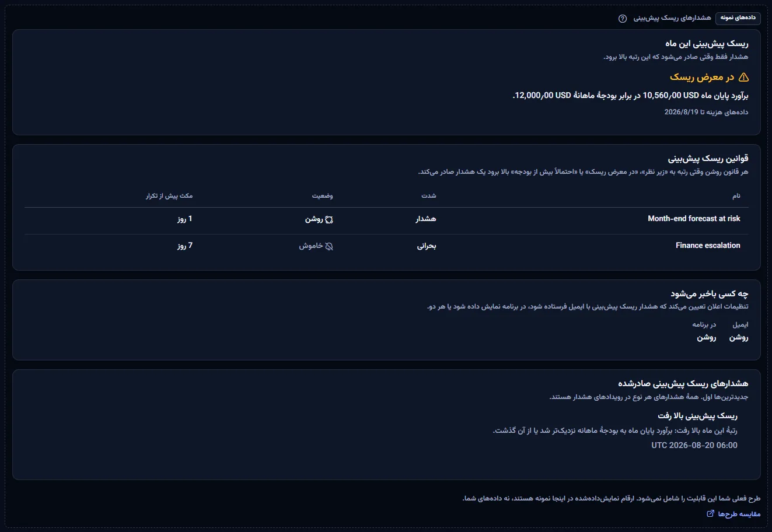Click the مکث پیش از تکرار column header

point(169,196)
